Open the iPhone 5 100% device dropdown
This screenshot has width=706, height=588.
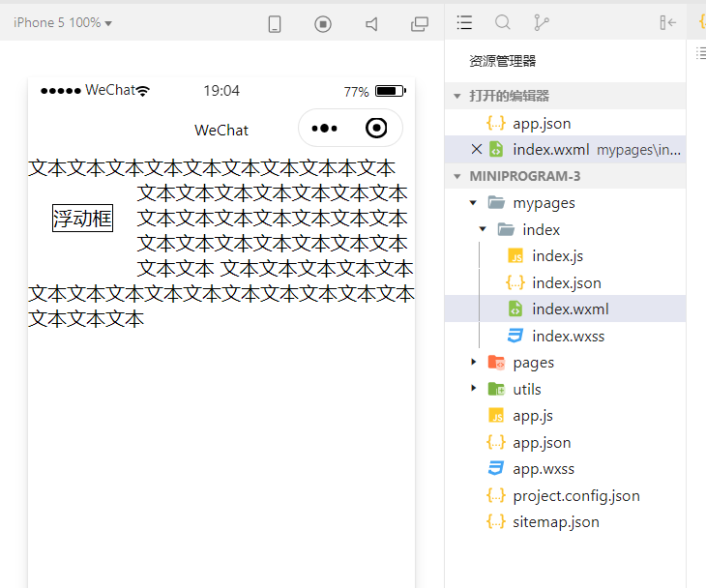[63, 22]
